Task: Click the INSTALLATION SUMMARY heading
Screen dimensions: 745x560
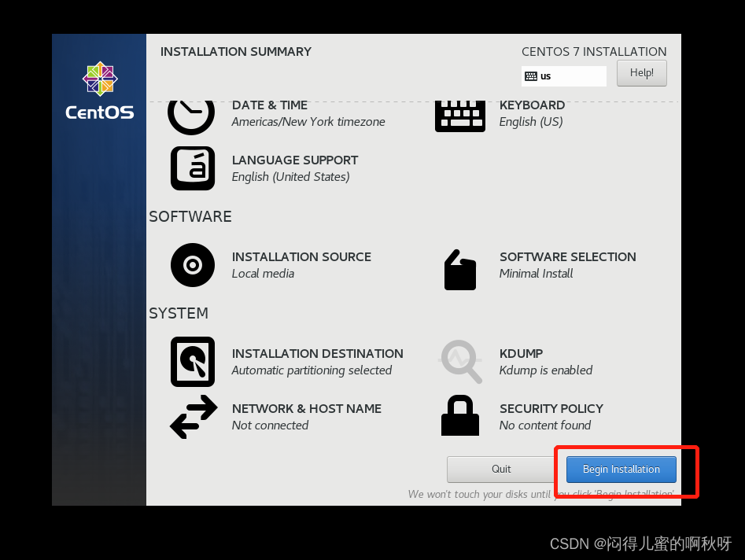Action: click(236, 52)
